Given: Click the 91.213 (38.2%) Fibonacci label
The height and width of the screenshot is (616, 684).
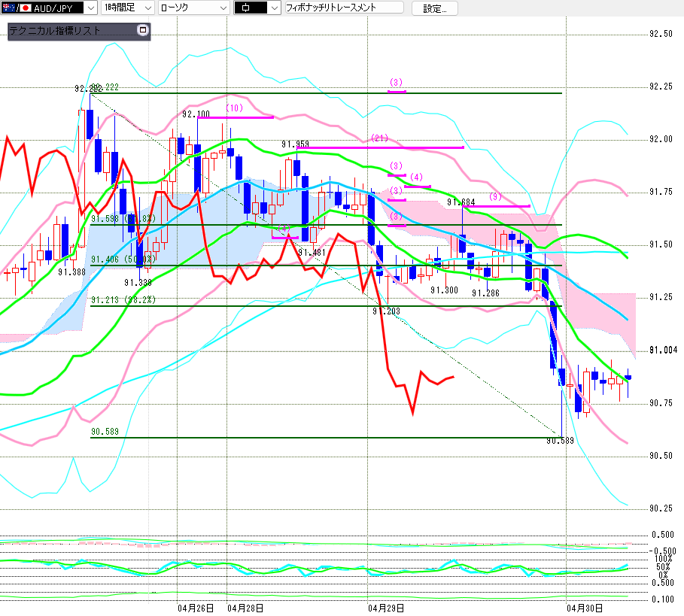Looking at the screenshot, I should pyautogui.click(x=123, y=300).
